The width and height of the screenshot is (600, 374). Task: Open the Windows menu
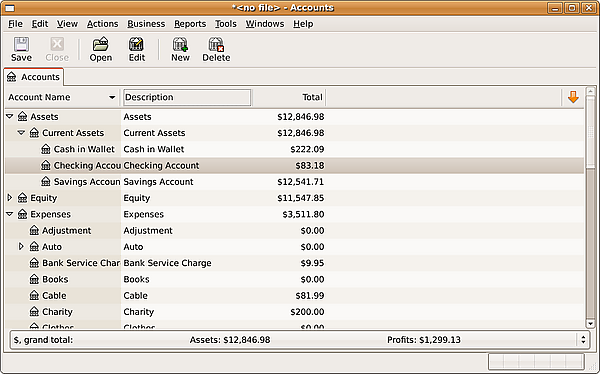click(x=265, y=24)
